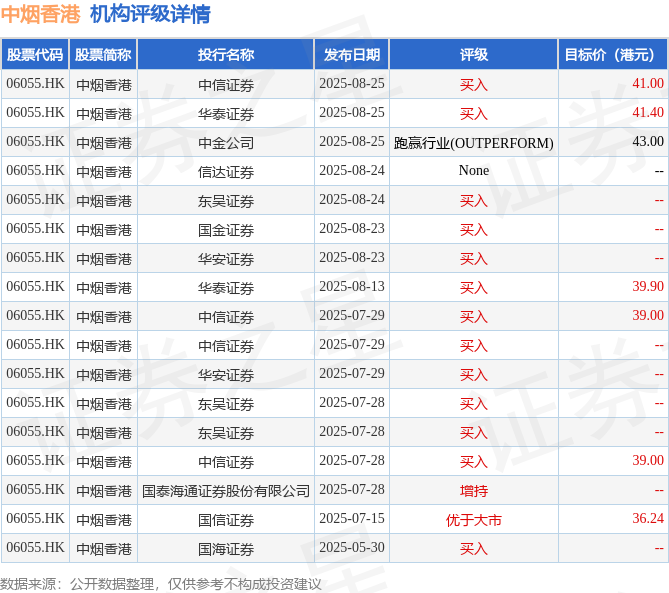
Task: Click the date 2025-08-23 for 国金证券
Action: 352,228
